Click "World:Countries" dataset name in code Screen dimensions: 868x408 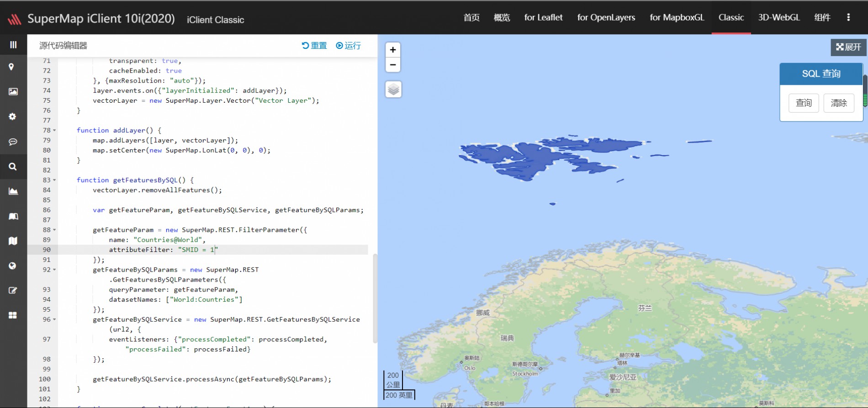[x=204, y=300]
